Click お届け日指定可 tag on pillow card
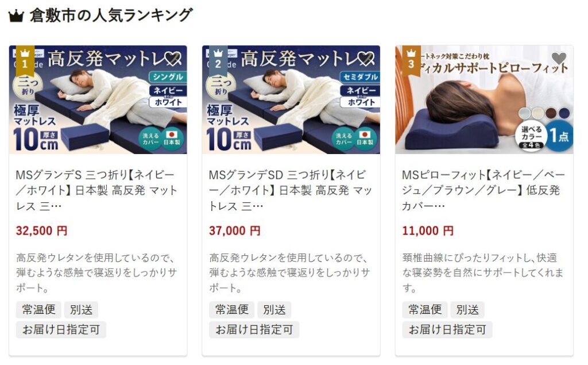The width and height of the screenshot is (588, 365). tap(447, 330)
